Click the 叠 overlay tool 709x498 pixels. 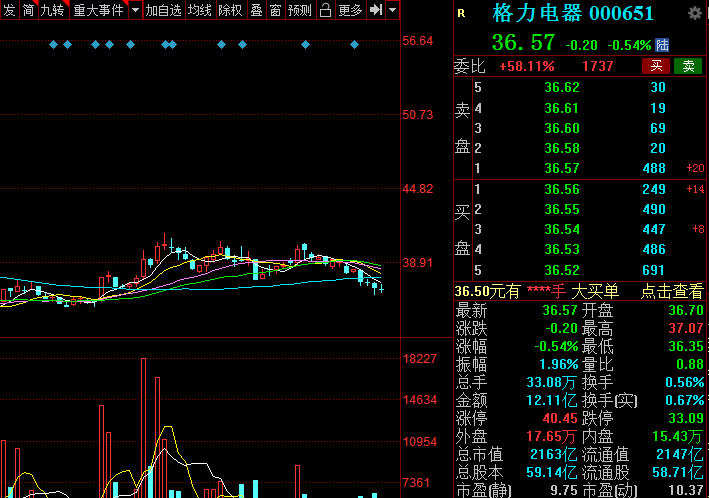click(256, 10)
